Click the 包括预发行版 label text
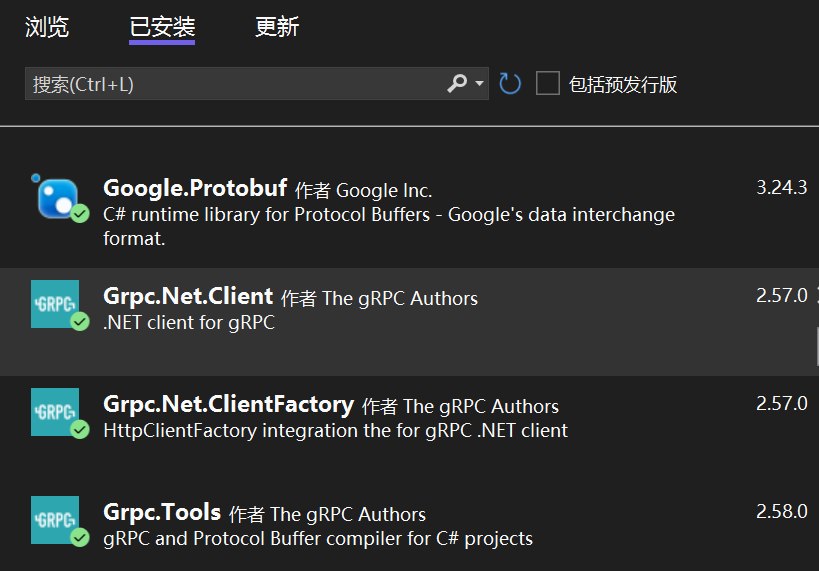Screen dimensions: 819x571 pyautogui.click(x=623, y=84)
